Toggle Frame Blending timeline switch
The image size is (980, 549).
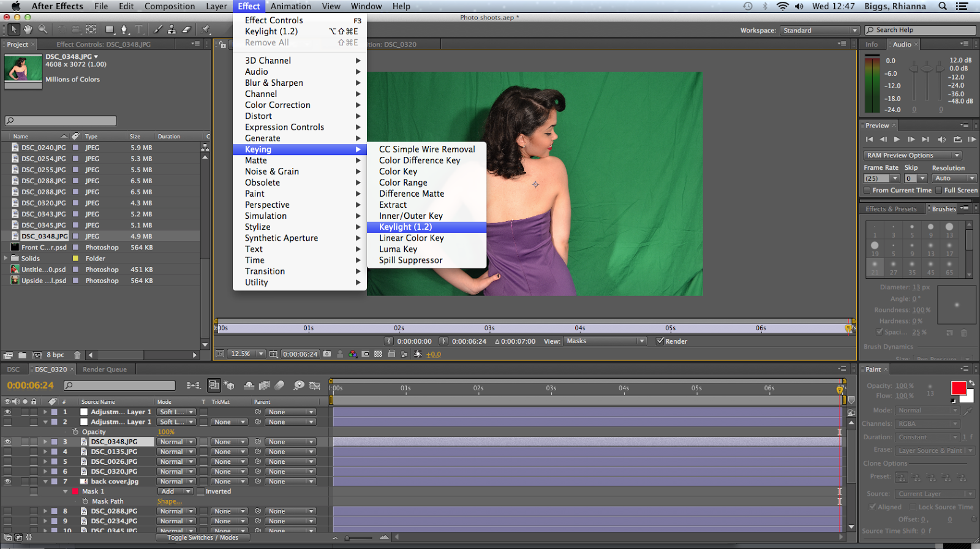265,385
